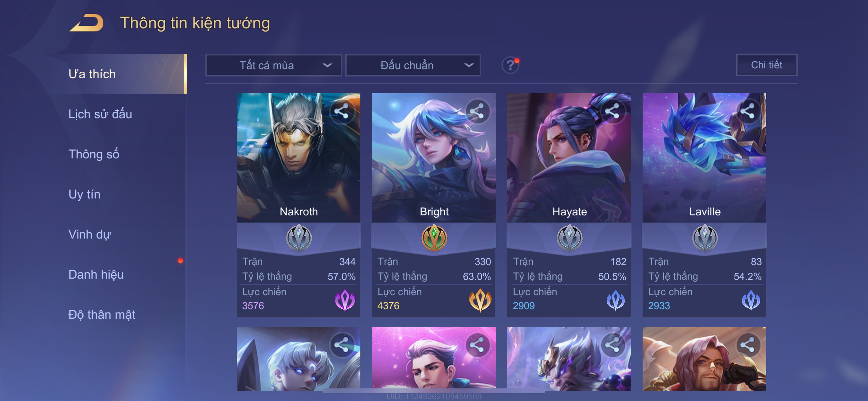Viewport: 868px width, 401px height.
Task: Select the Laville hero portrait
Action: 704,157
